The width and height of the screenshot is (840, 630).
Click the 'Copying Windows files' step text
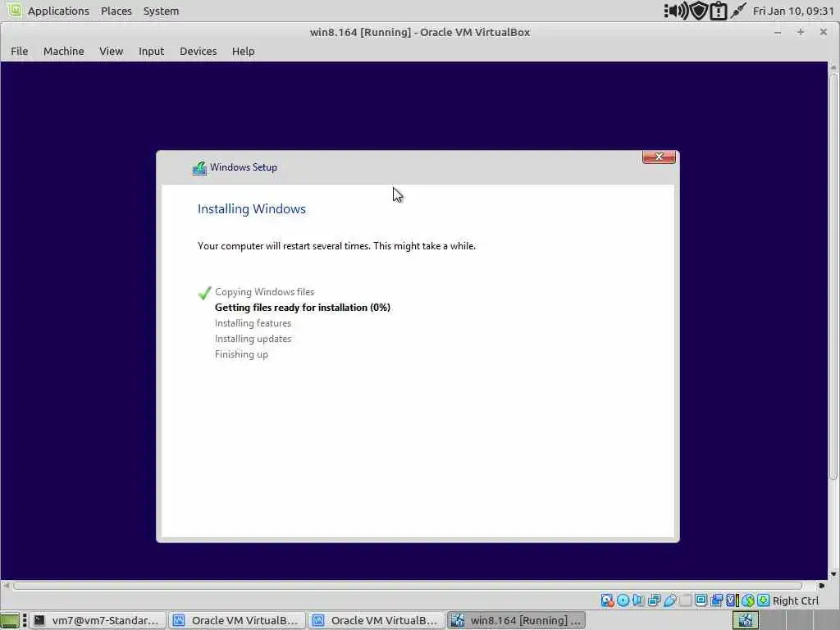[265, 292]
